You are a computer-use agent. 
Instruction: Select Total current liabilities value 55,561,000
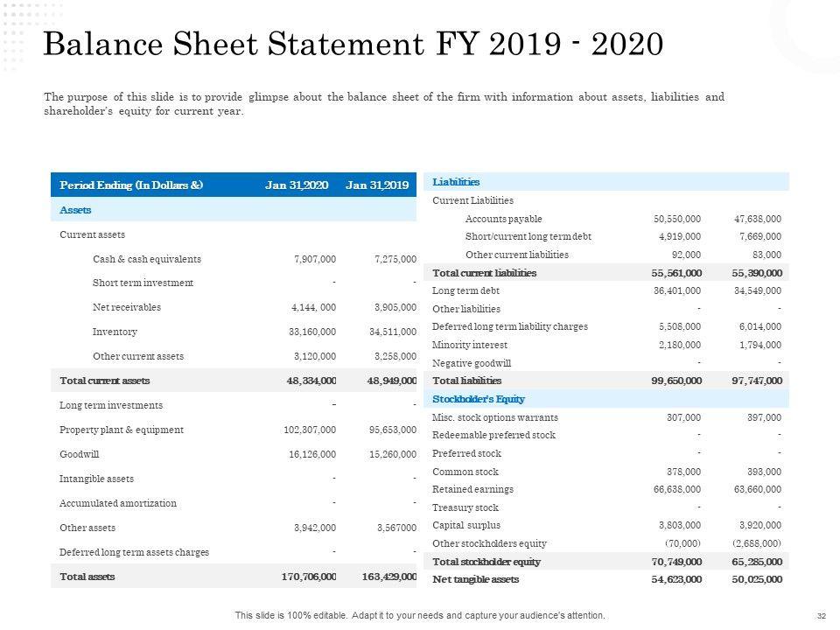(676, 273)
